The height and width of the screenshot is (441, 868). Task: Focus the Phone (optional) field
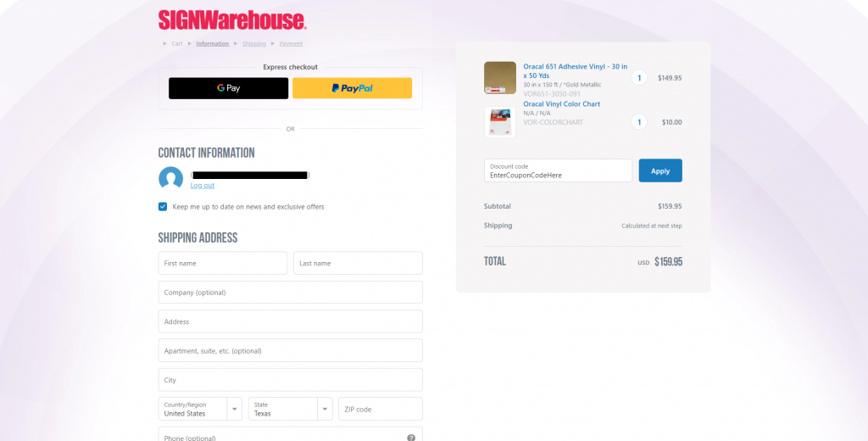tap(290, 434)
